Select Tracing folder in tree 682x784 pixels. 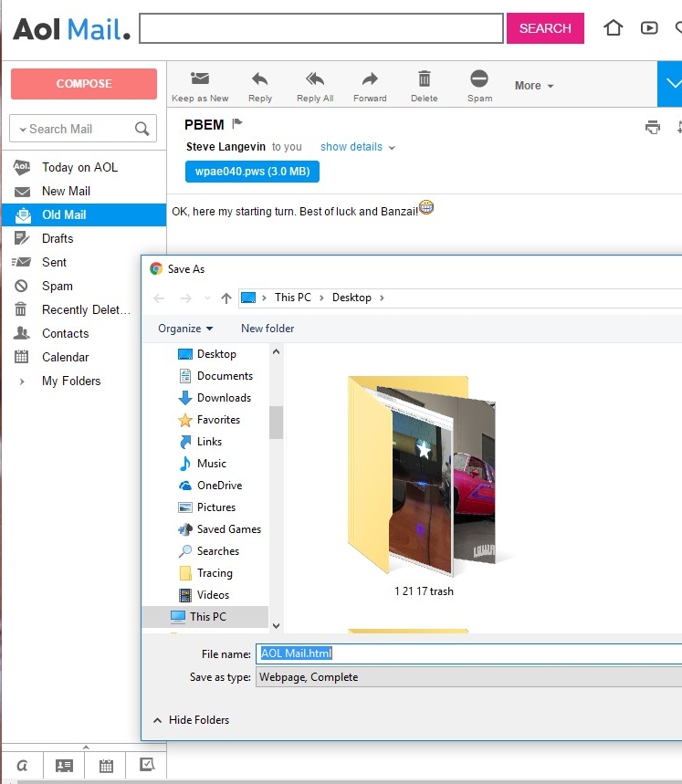215,573
